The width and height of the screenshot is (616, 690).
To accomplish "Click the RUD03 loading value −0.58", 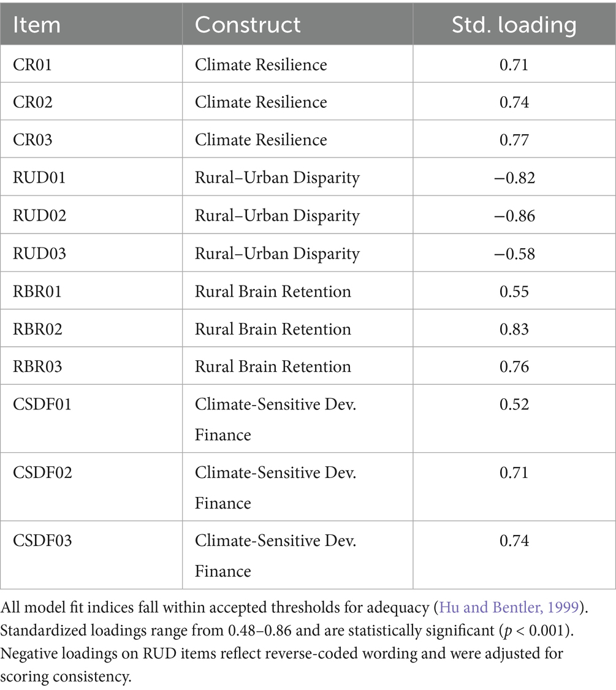I will coord(514,254).
